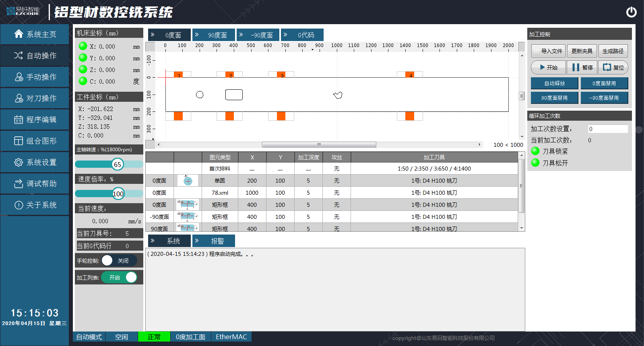Expand the 90度面 tab chevron
The width and height of the screenshot is (644, 346).
[197, 35]
